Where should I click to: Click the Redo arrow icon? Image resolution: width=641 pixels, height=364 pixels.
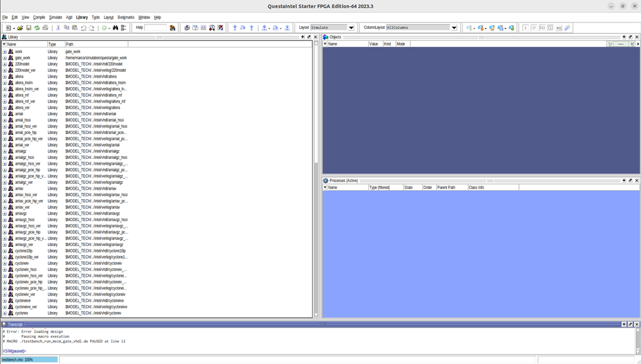tap(92, 28)
